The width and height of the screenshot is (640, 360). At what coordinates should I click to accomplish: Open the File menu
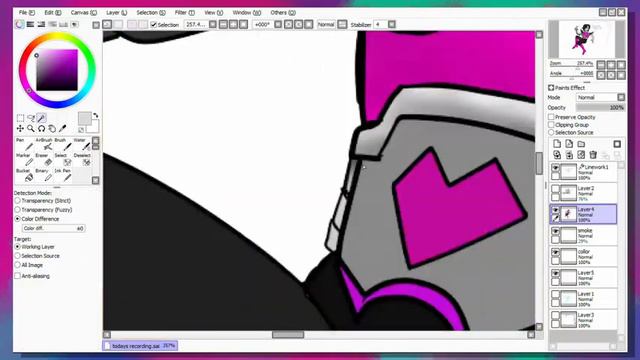point(27,13)
